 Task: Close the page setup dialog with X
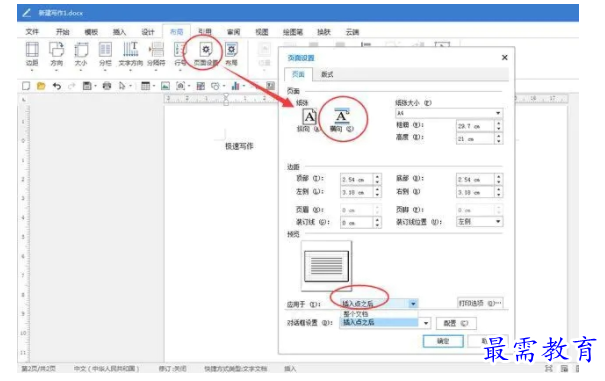[504, 58]
